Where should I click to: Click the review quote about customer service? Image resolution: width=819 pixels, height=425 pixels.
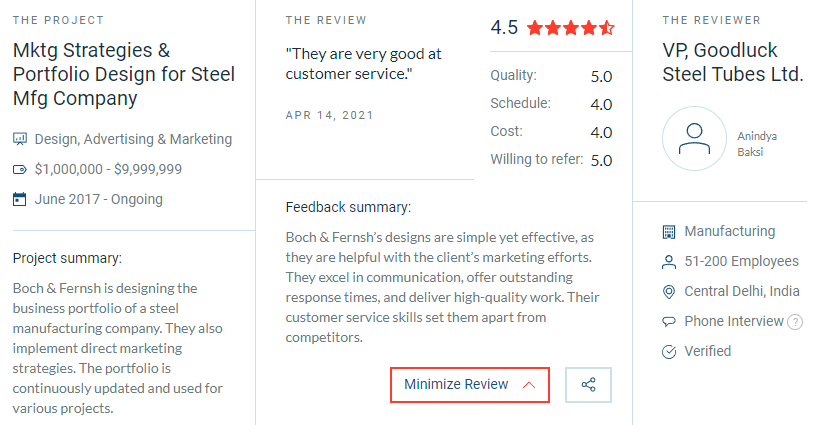[x=364, y=64]
